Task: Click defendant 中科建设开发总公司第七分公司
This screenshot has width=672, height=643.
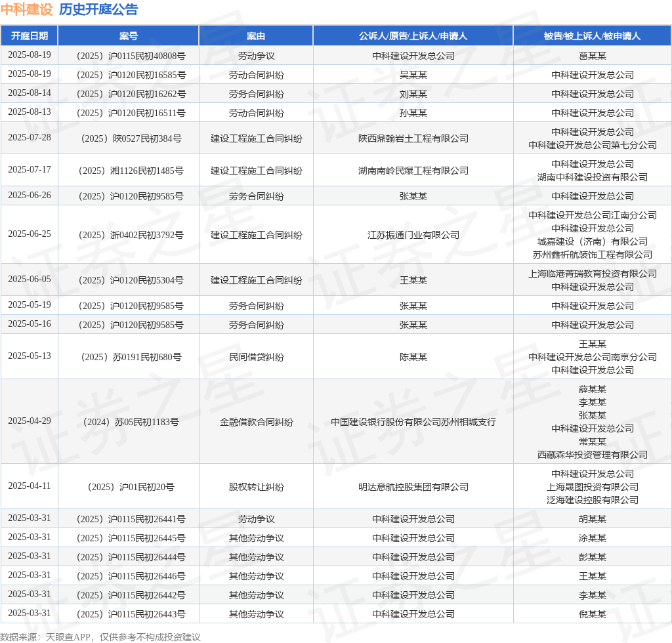Action: coord(593,145)
